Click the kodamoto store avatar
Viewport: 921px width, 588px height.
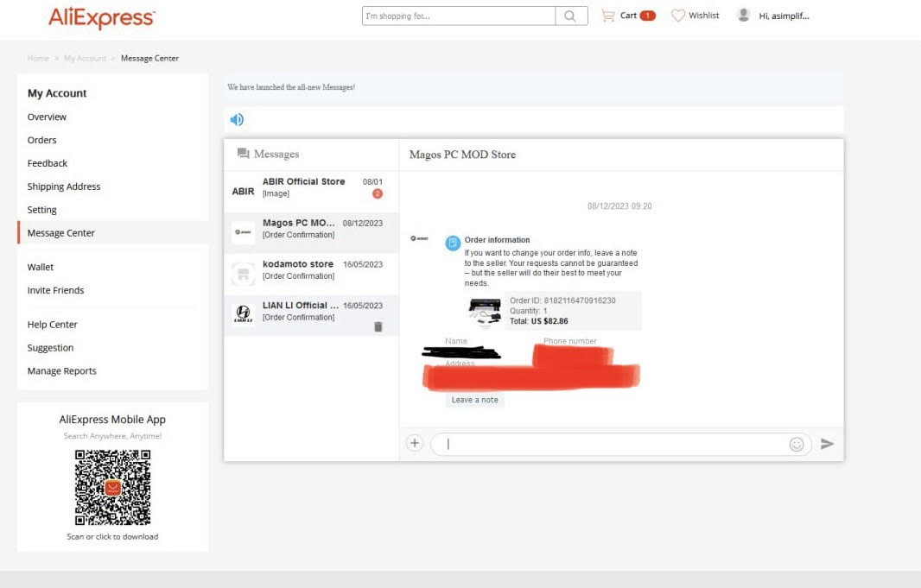click(243, 273)
